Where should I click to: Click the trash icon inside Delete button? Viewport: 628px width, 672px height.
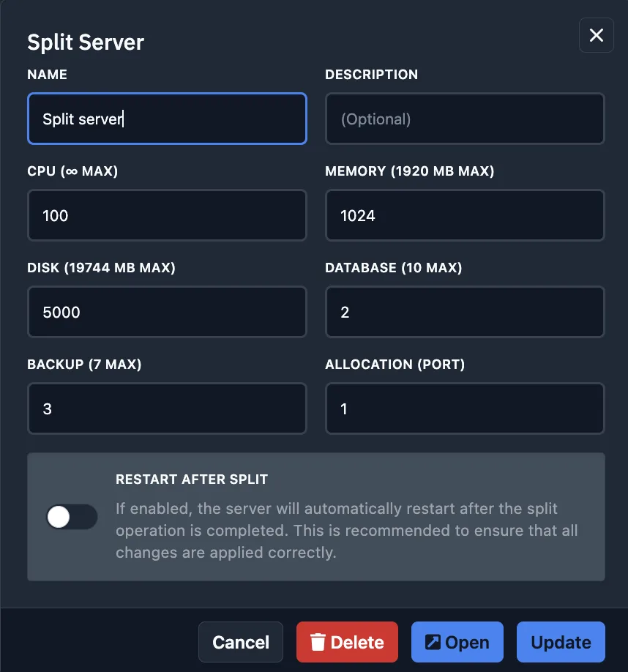(318, 642)
